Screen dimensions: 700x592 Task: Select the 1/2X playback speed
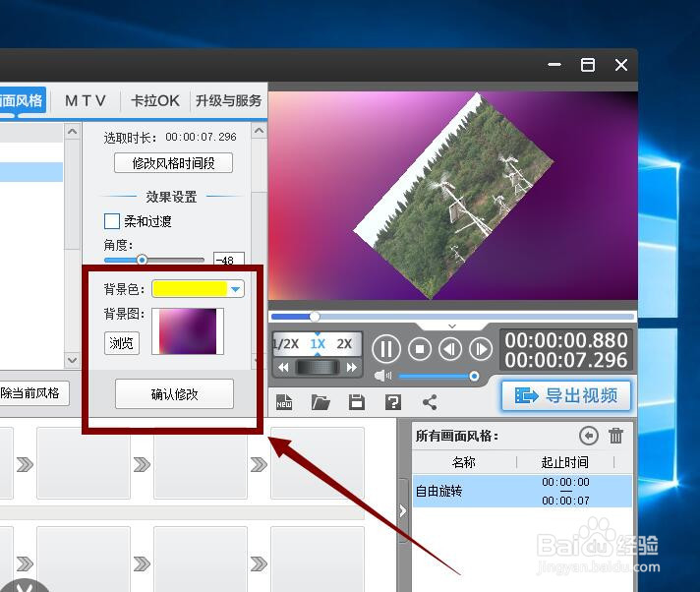(286, 344)
